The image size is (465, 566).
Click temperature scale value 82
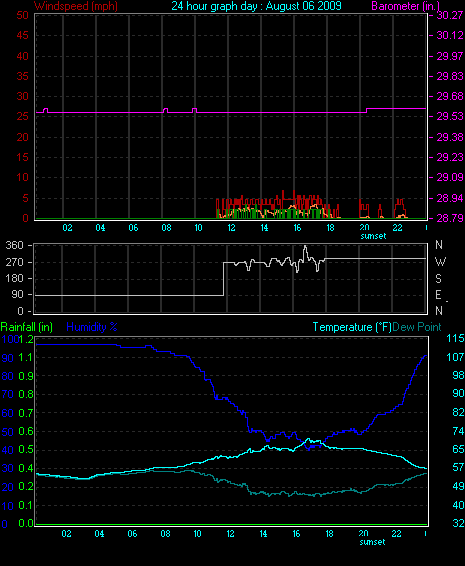click(458, 412)
